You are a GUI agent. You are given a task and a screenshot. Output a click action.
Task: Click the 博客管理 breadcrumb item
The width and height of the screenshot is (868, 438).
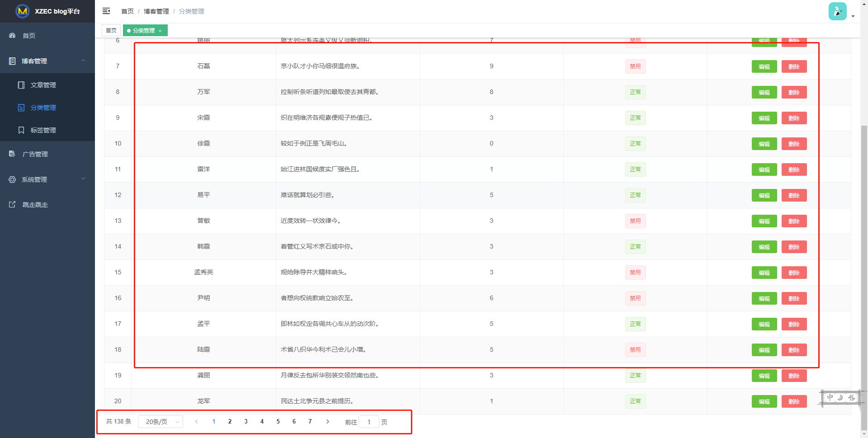156,11
